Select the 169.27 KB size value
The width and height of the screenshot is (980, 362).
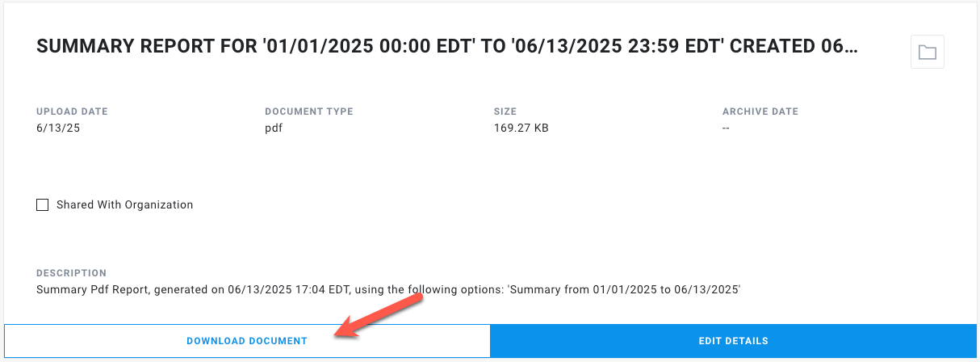[521, 128]
